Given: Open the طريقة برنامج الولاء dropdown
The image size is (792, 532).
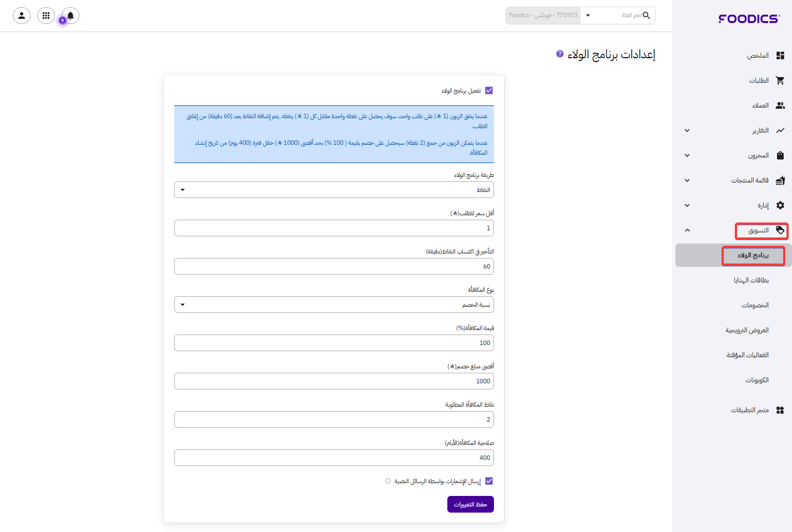Looking at the screenshot, I should (334, 190).
